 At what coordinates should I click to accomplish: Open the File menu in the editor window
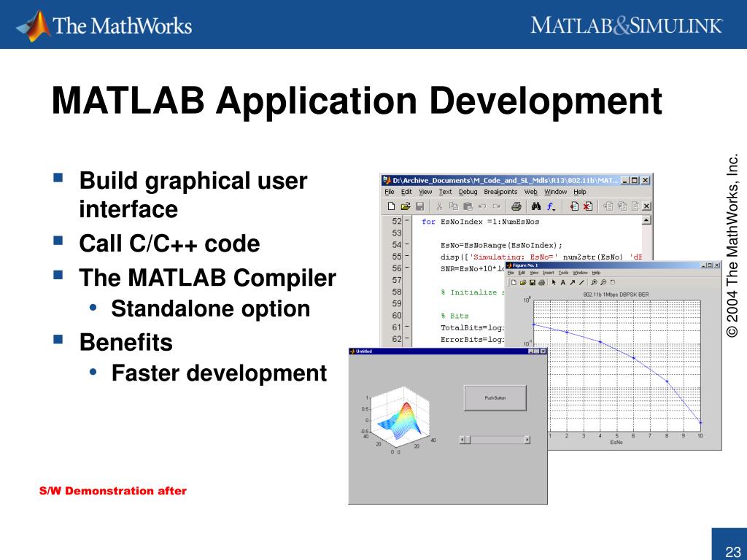(x=390, y=192)
